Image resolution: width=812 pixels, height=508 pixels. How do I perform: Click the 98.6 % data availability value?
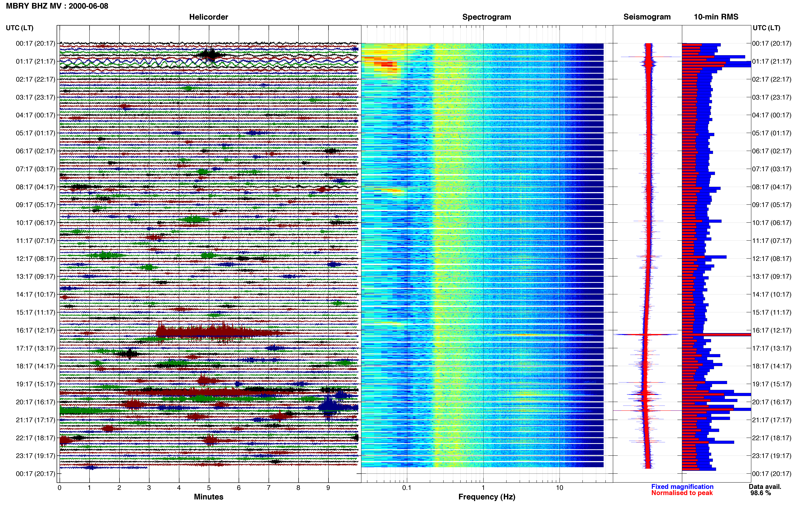point(761,493)
